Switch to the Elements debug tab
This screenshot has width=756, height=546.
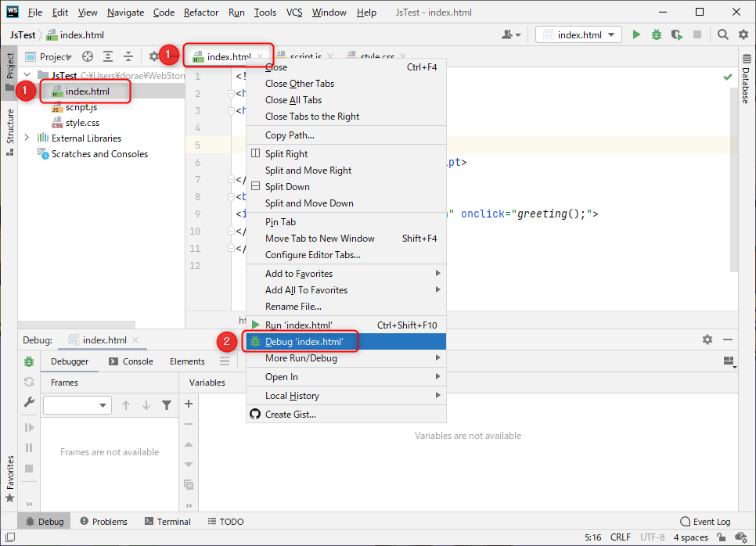(187, 361)
